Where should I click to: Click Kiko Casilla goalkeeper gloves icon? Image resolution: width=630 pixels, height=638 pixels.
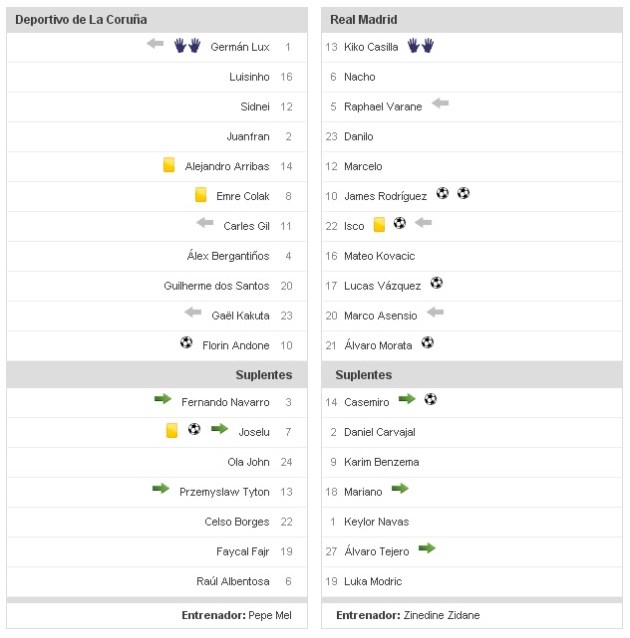point(420,46)
